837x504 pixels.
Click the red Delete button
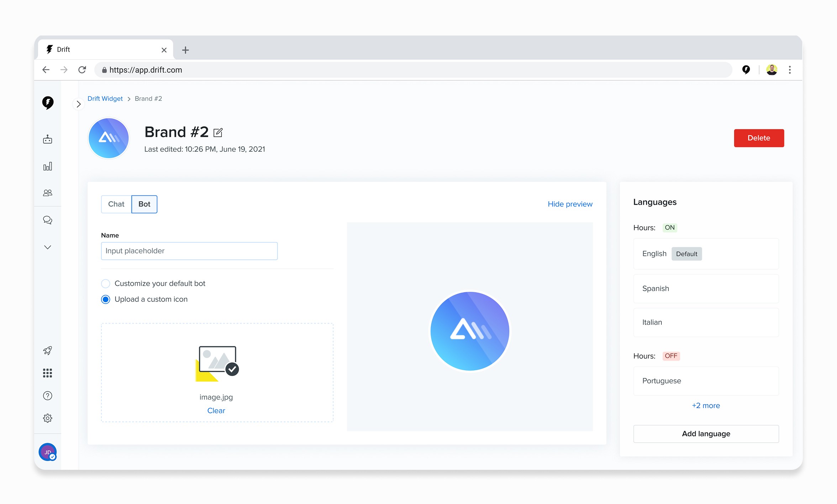click(759, 138)
